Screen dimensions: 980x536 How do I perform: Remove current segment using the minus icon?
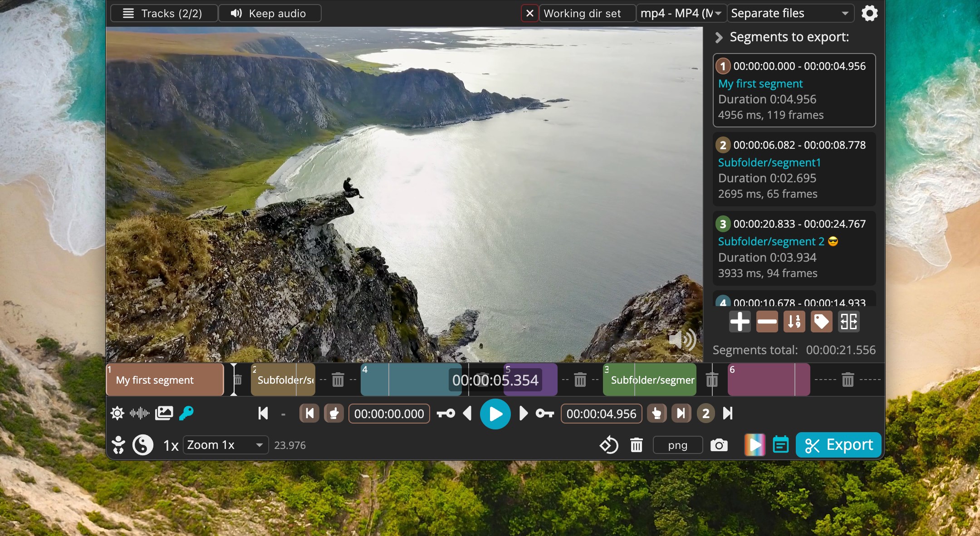click(766, 322)
